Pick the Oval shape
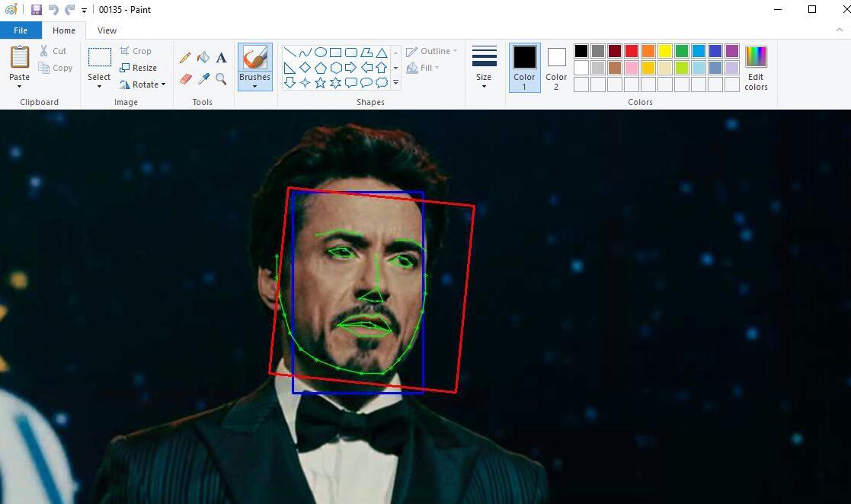This screenshot has height=504, width=851. pyautogui.click(x=321, y=53)
